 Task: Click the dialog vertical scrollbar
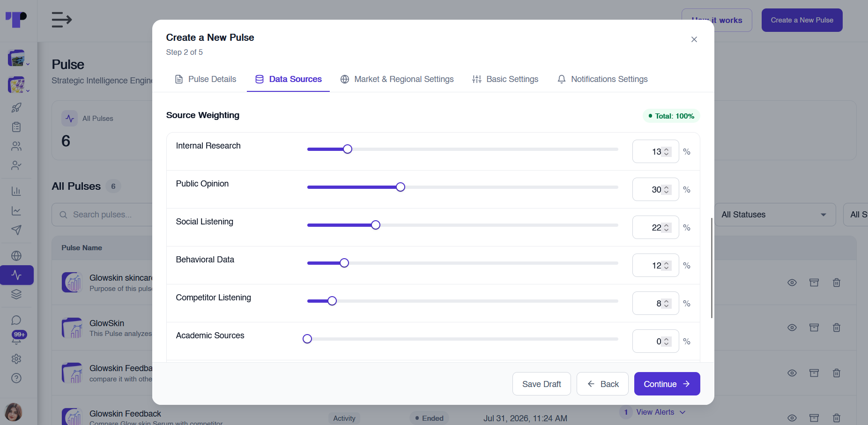pyautogui.click(x=712, y=268)
